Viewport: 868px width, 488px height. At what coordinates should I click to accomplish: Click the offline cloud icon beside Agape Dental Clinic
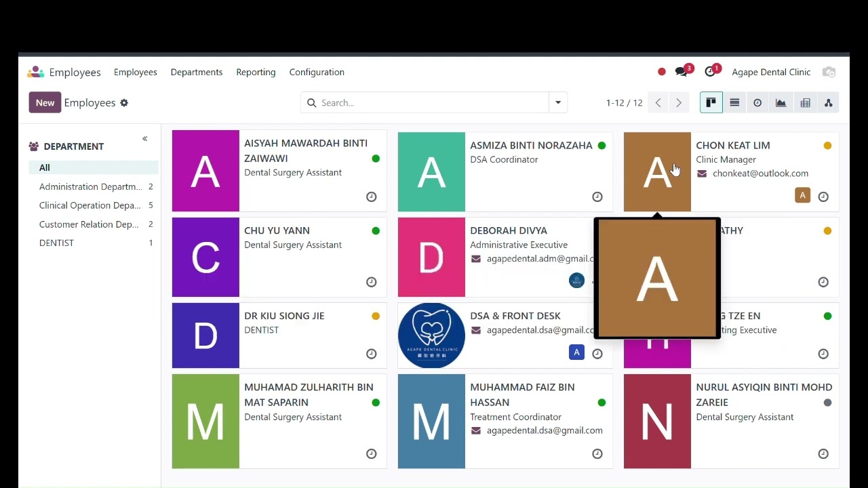point(828,72)
